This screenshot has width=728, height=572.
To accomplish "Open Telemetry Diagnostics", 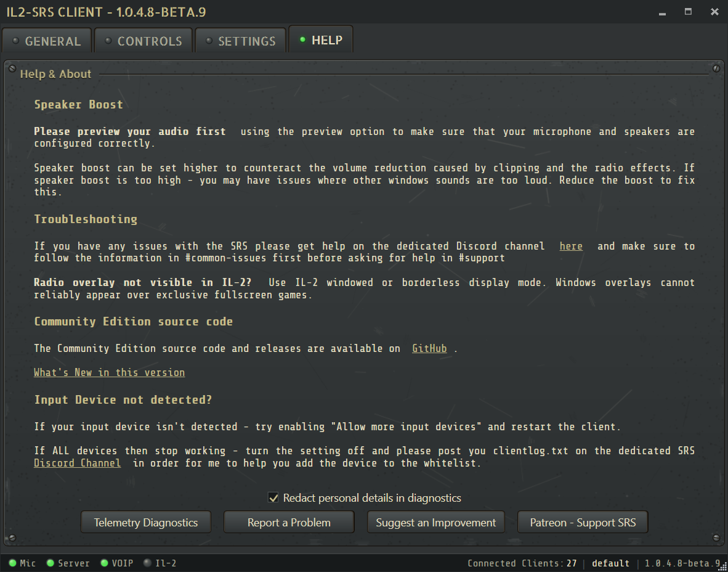I will [146, 522].
